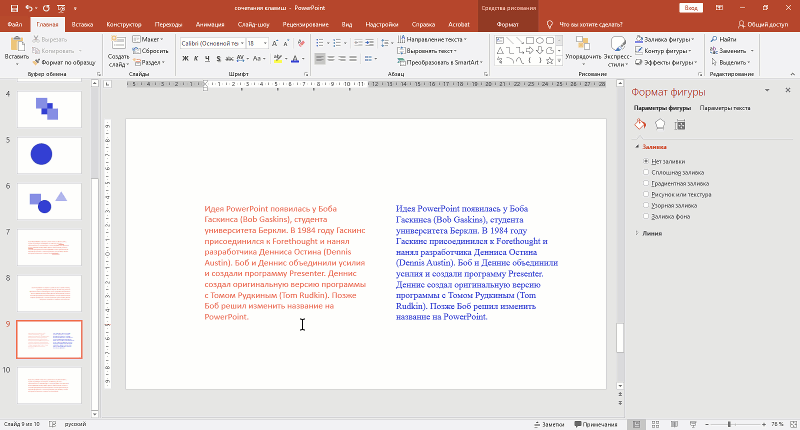Select the rectangle shape from the shapes gallery
This screenshot has height=430, width=800.
click(x=530, y=40)
